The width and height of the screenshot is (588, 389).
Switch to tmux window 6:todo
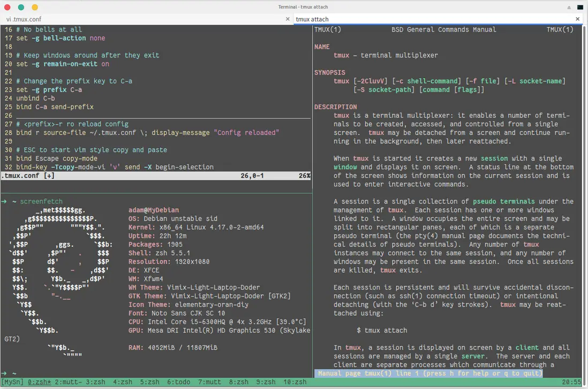pos(178,382)
